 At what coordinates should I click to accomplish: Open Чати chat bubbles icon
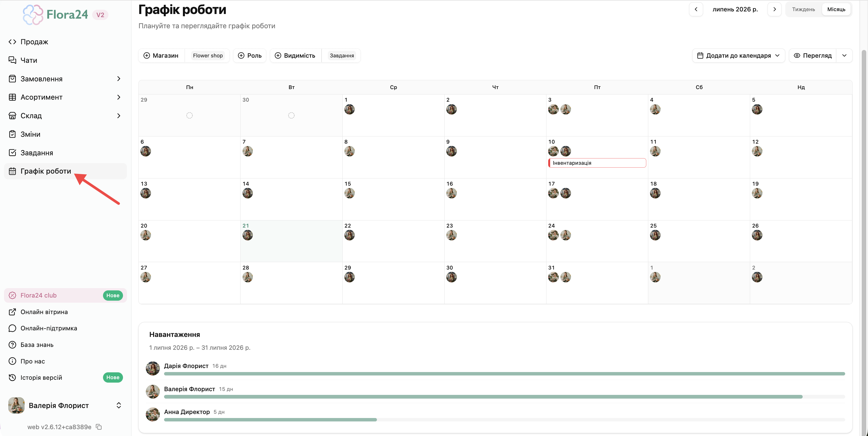(x=13, y=60)
